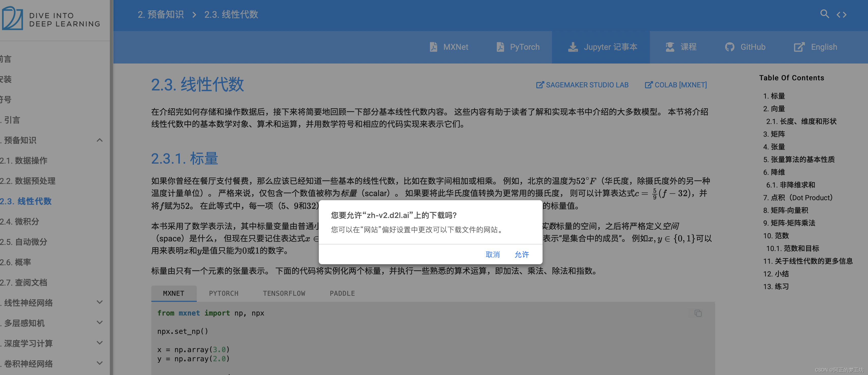Jump to TOC entry 5. 张量算法的基本性质
Image resolution: width=868 pixels, height=375 pixels.
point(799,159)
